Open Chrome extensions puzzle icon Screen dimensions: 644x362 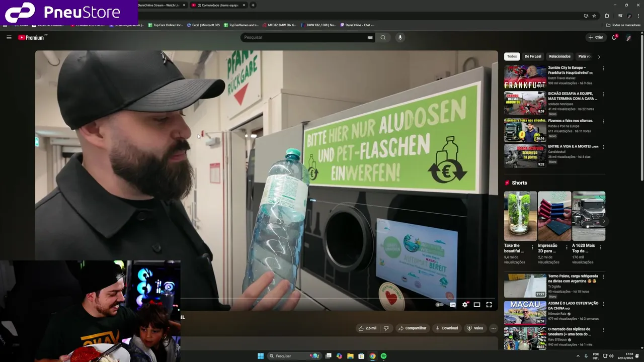coord(607,16)
